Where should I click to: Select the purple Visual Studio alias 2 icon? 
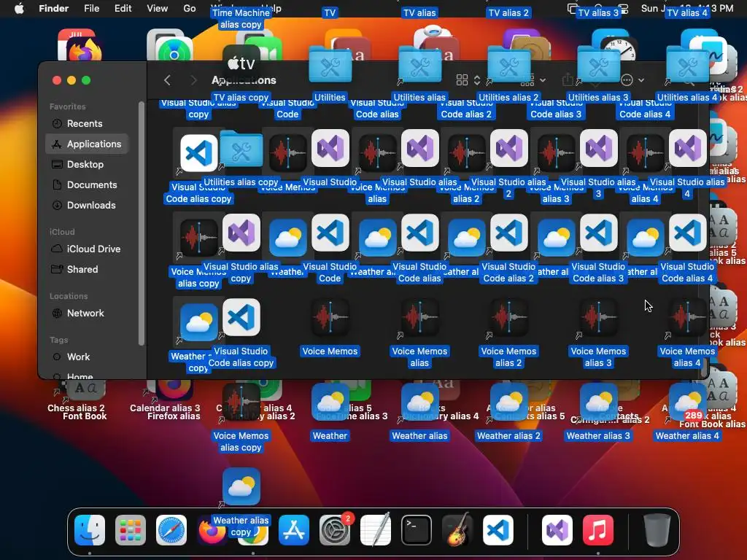point(508,148)
